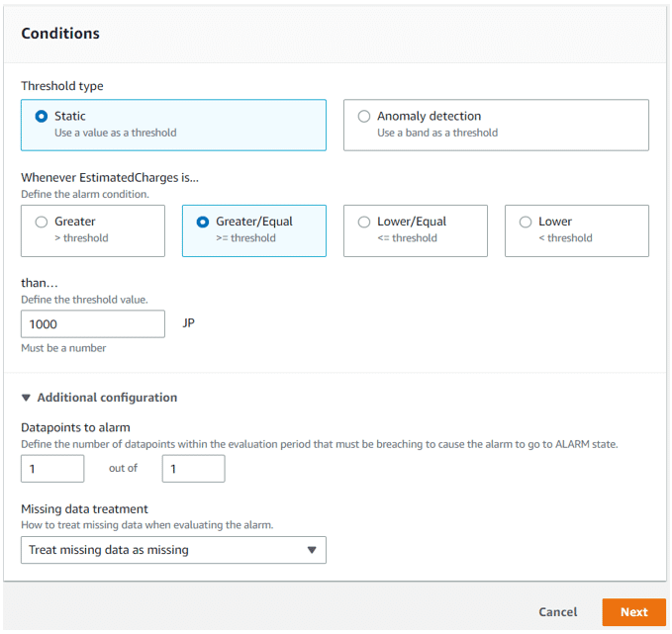Open the Missing data treatment dropdown
672x634 pixels.
point(173,550)
